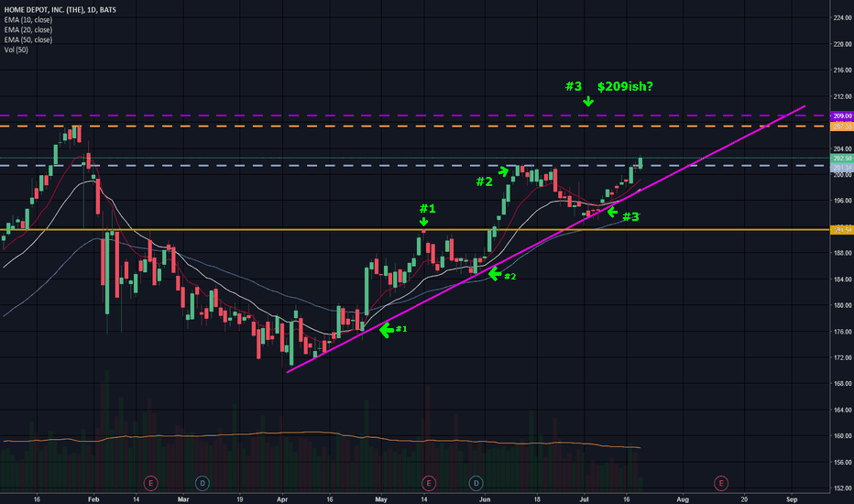The height and width of the screenshot is (504, 854).
Task: Select the EMA (50, close) legend
Action: coord(28,39)
